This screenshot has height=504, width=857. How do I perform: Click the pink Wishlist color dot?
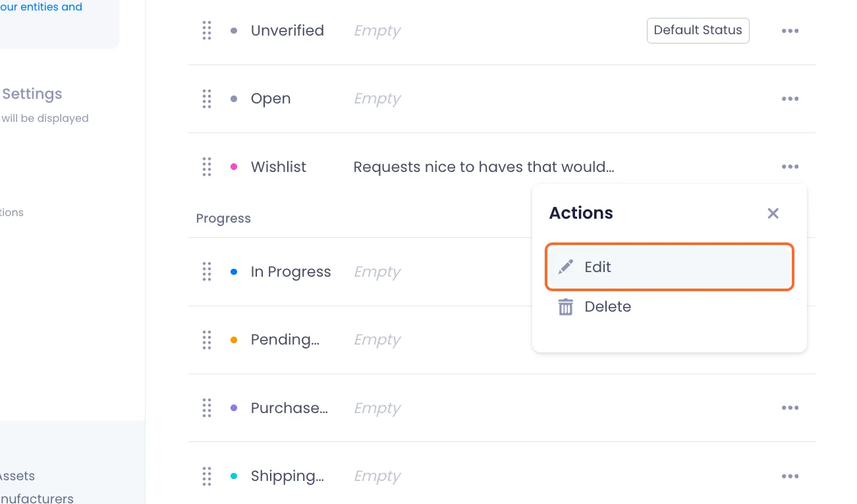(x=234, y=167)
